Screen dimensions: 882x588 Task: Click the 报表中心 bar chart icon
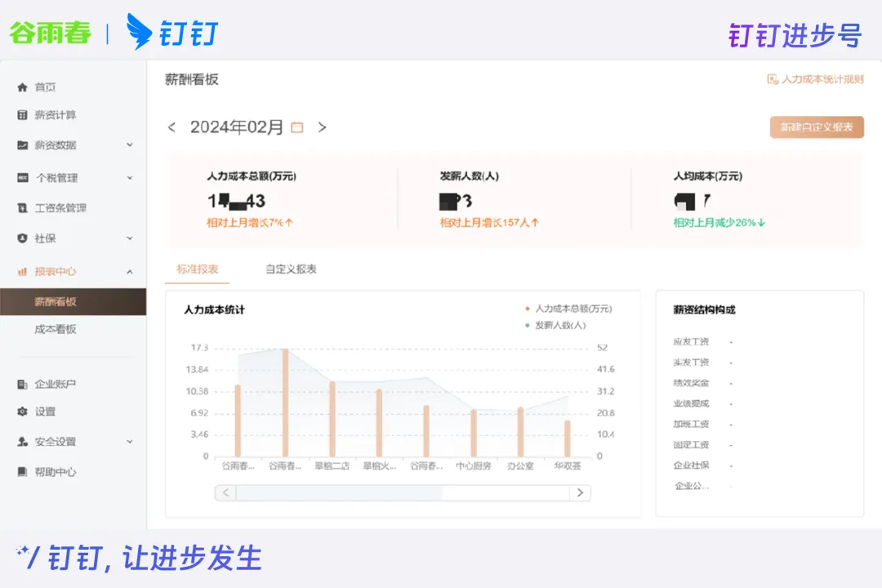click(x=23, y=272)
